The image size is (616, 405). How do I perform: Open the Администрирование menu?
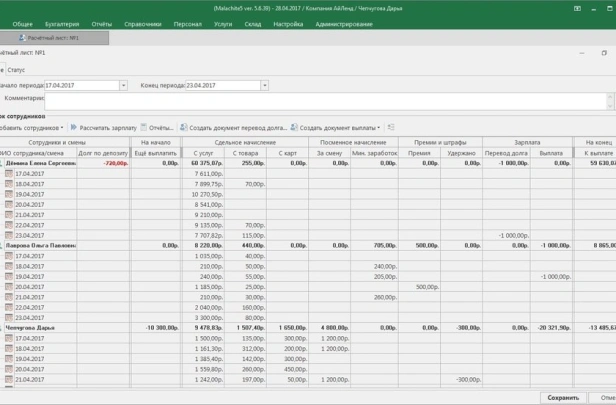(344, 23)
